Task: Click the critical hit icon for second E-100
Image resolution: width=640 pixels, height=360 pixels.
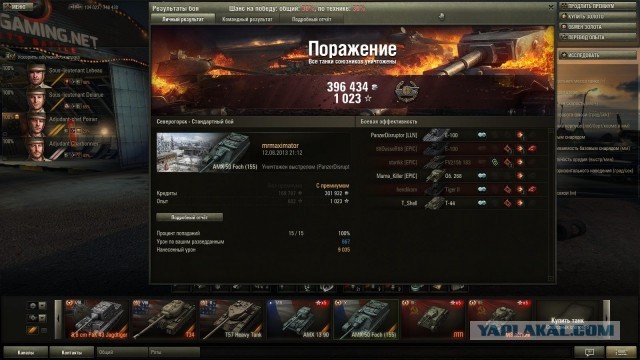Action: tap(507, 149)
